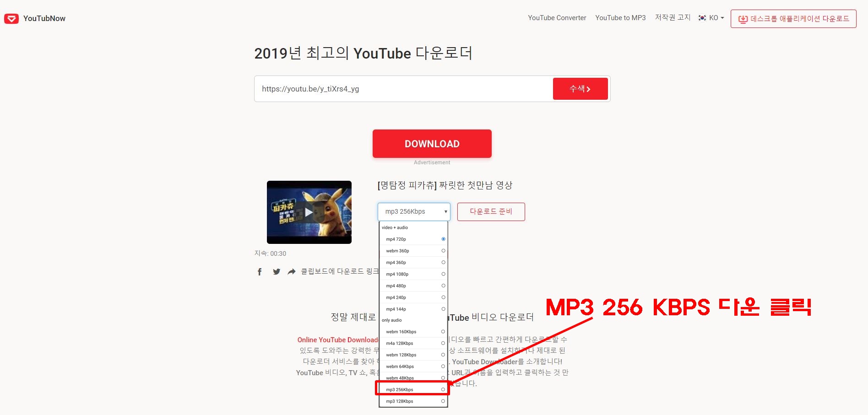Click the YouTubNow brand name text

tap(44, 18)
